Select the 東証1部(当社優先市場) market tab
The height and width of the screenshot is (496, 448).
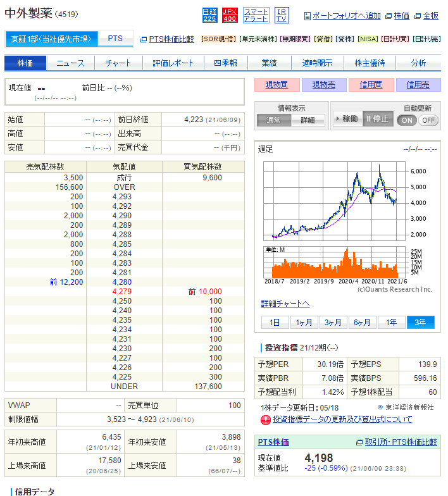(52, 39)
